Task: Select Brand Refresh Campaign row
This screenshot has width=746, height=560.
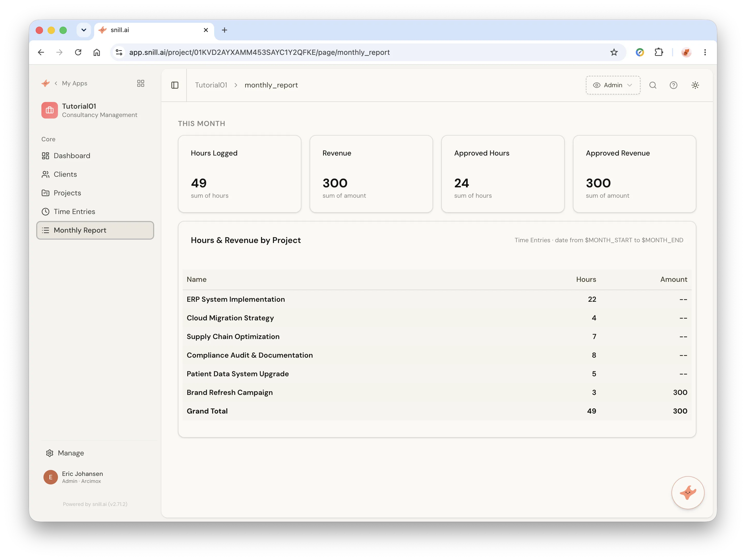Action: coord(437,392)
